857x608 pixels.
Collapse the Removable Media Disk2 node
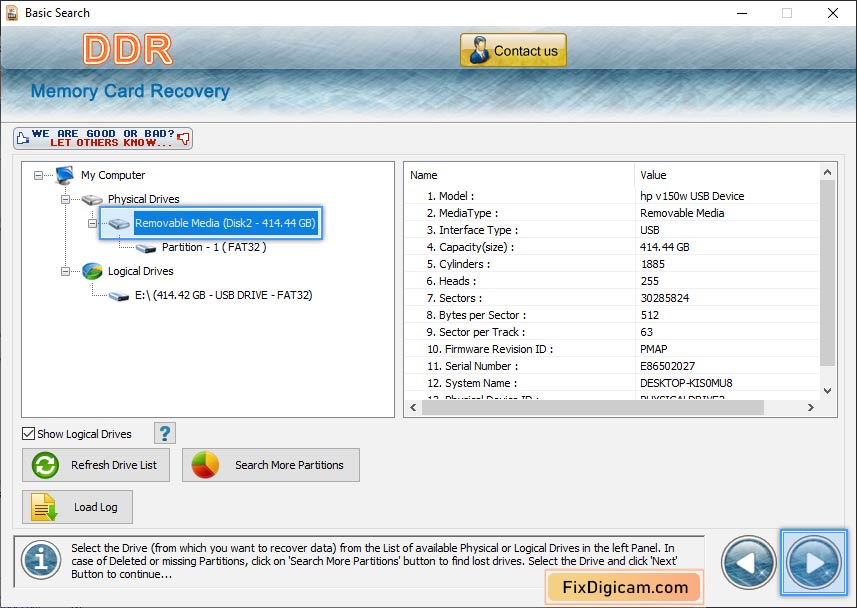(92, 223)
